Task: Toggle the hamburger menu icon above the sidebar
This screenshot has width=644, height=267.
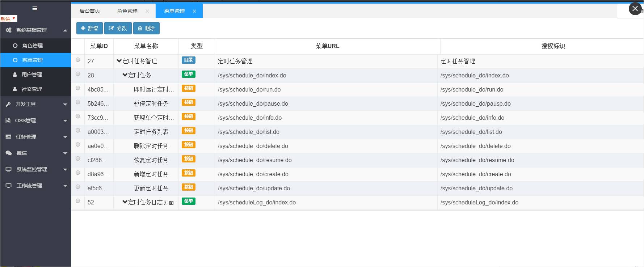Action: coord(35,8)
